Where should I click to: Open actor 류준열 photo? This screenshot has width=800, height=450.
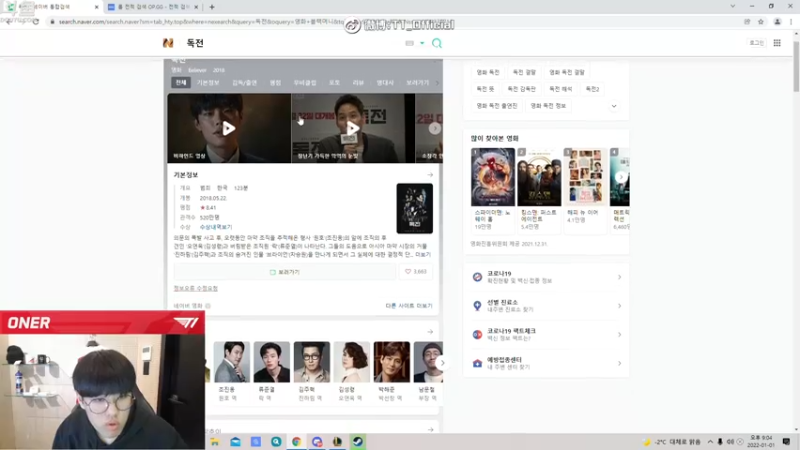point(271,362)
